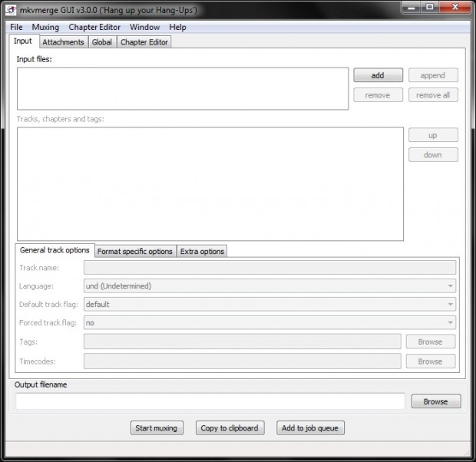
Task: Click the down button for tracks
Action: (433, 155)
